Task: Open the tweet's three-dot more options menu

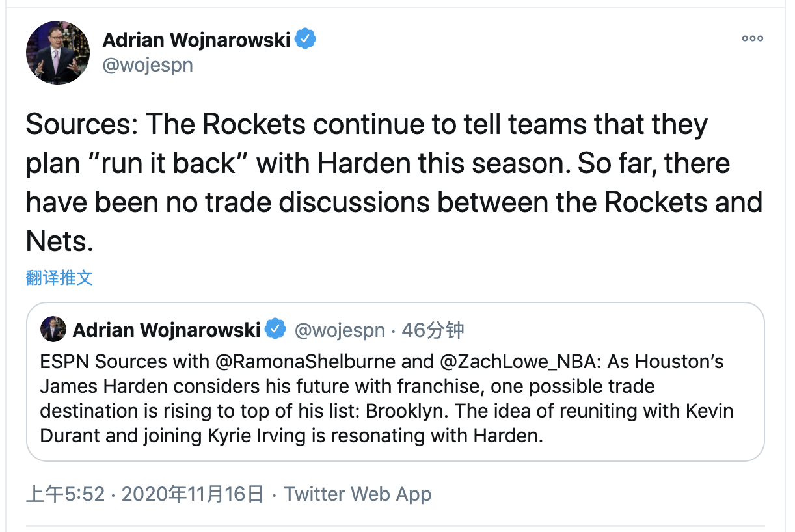Action: tap(752, 38)
